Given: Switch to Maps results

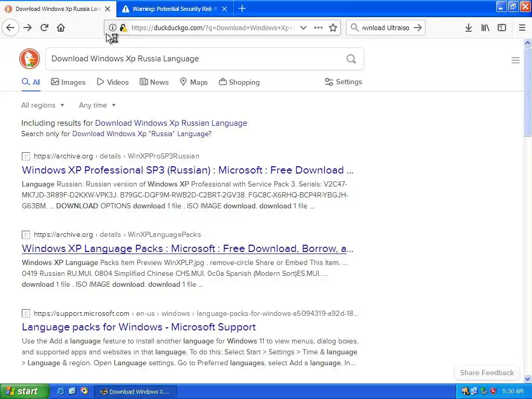Looking at the screenshot, I should [x=194, y=82].
